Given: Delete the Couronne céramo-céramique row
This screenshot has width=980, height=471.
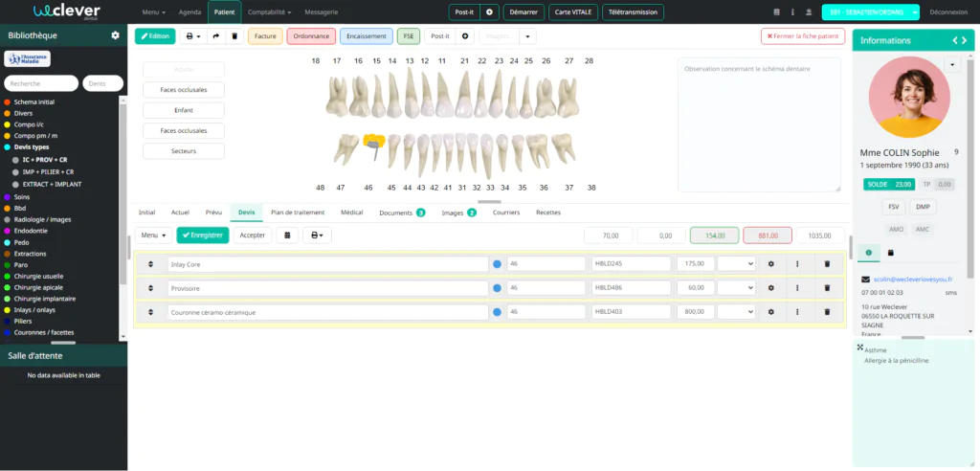Looking at the screenshot, I should click(x=828, y=311).
